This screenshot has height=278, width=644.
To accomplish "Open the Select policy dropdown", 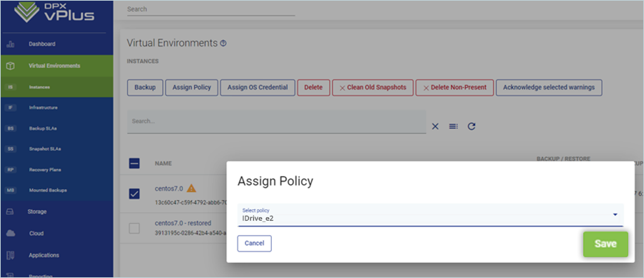I will click(431, 215).
